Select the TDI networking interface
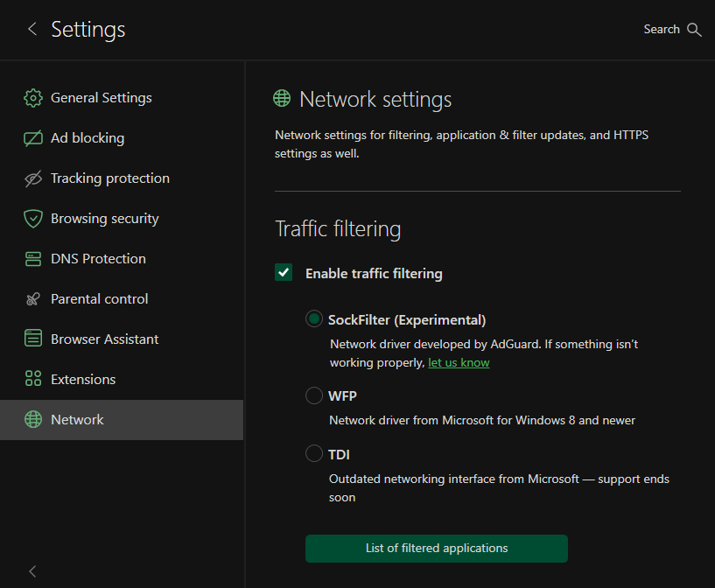The height and width of the screenshot is (588, 715). tap(313, 453)
